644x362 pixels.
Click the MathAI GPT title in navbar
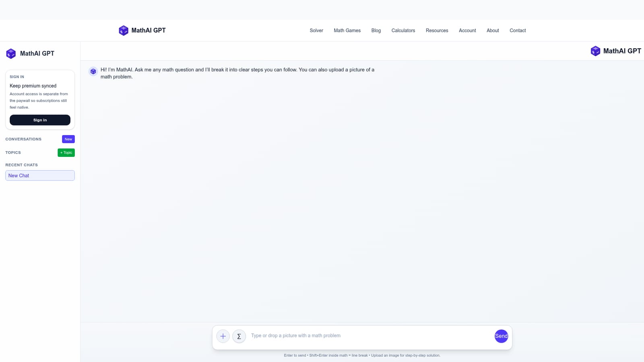pos(149,31)
